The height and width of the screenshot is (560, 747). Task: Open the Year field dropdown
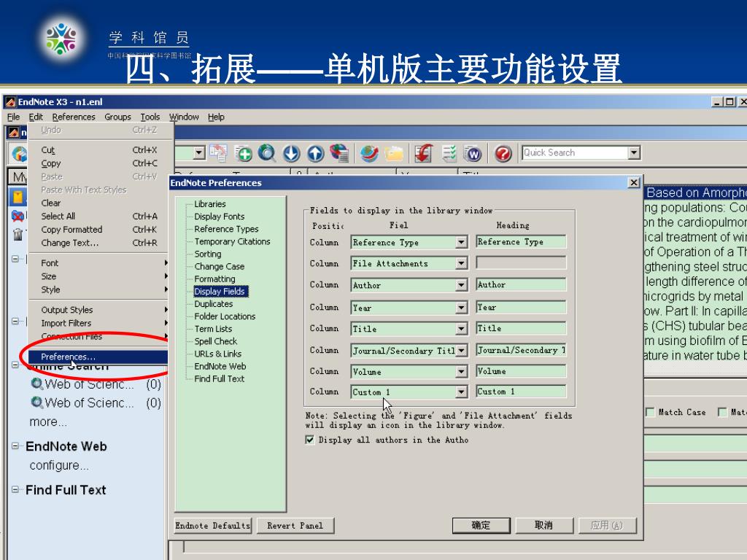(461, 308)
